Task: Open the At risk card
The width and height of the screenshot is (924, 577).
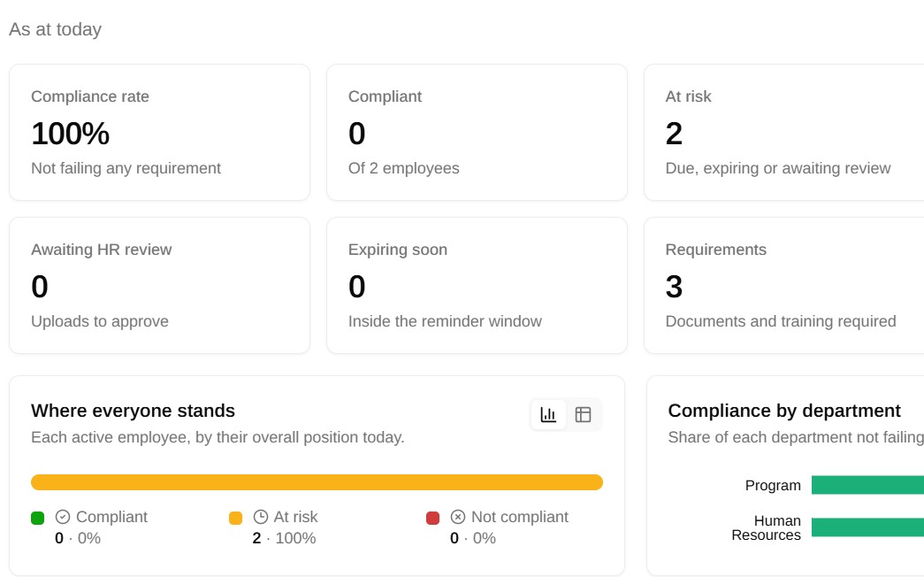Action: [x=783, y=132]
